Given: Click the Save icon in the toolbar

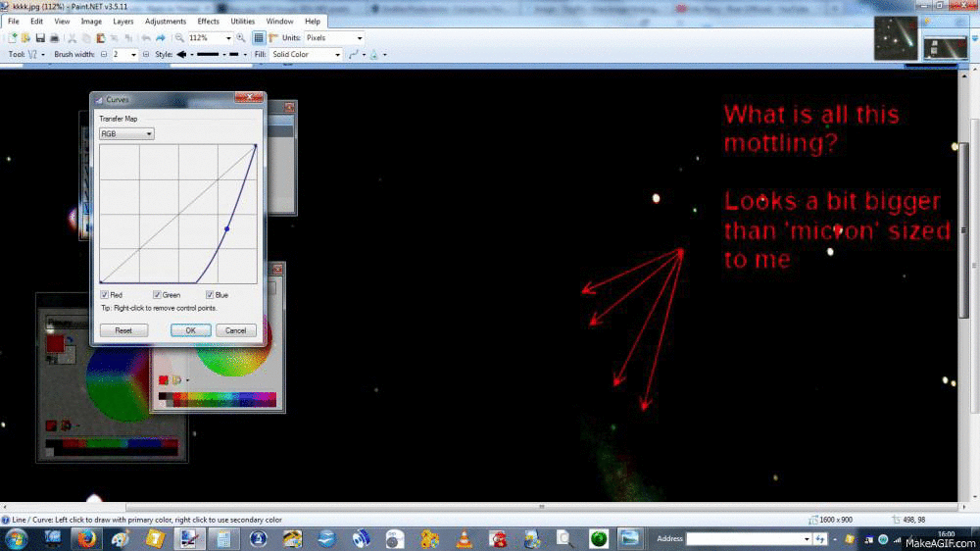Looking at the screenshot, I should click(x=40, y=38).
